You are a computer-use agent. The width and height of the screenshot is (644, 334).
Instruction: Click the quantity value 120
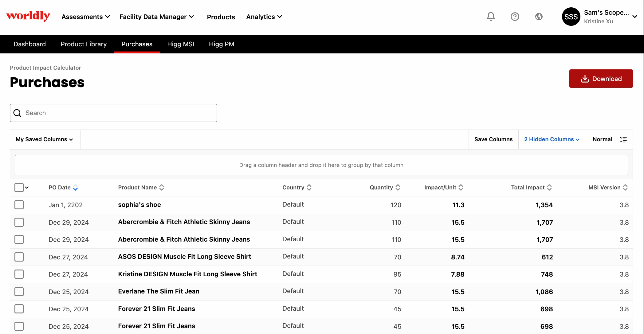click(x=396, y=205)
